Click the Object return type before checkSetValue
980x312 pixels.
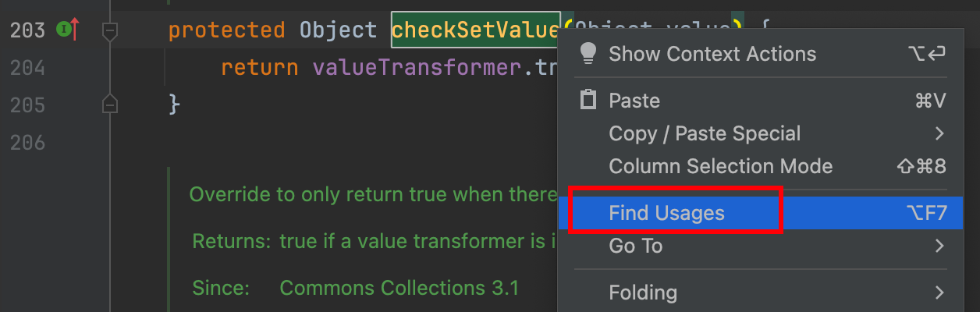pyautogui.click(x=338, y=31)
